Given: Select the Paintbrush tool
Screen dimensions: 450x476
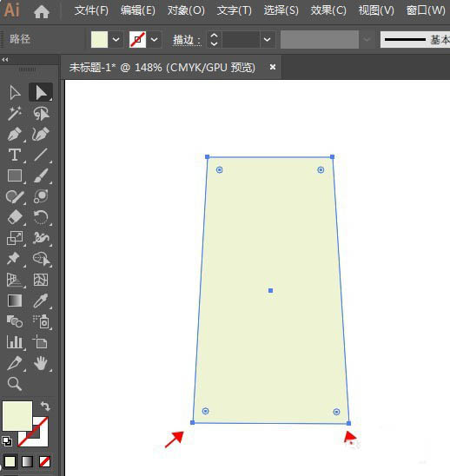Looking at the screenshot, I should 41,175.
